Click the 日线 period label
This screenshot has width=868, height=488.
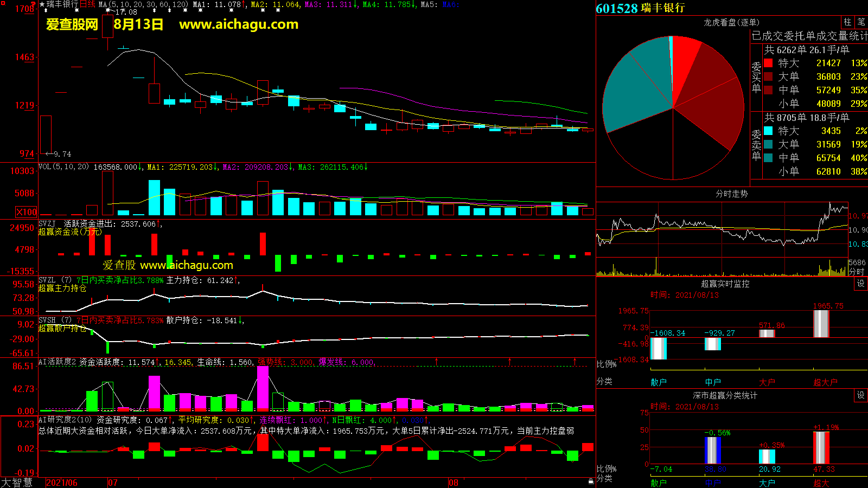(87, 4)
